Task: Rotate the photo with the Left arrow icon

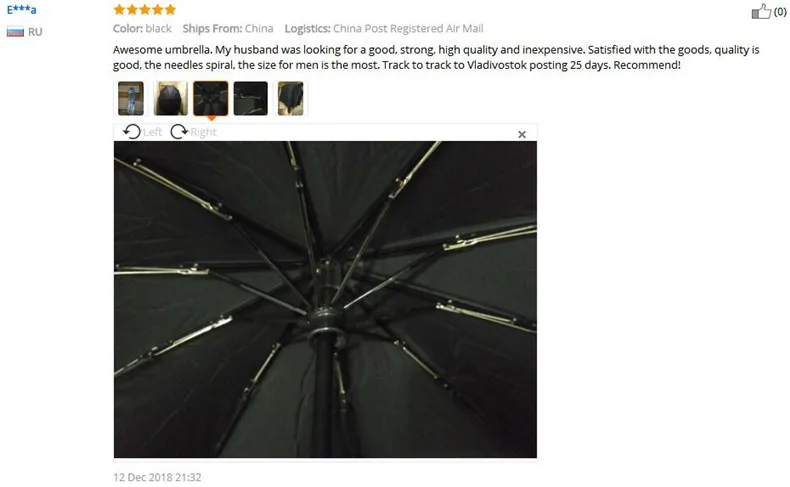Action: pos(131,132)
